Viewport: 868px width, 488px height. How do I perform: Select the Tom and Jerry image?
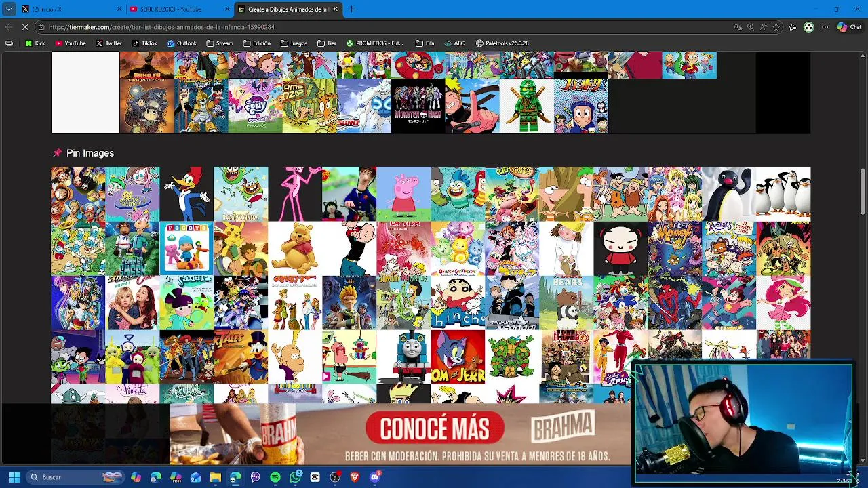click(458, 357)
